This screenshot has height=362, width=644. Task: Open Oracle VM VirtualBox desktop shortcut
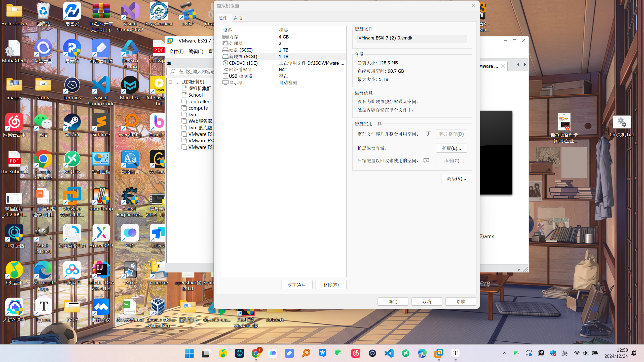click(159, 313)
